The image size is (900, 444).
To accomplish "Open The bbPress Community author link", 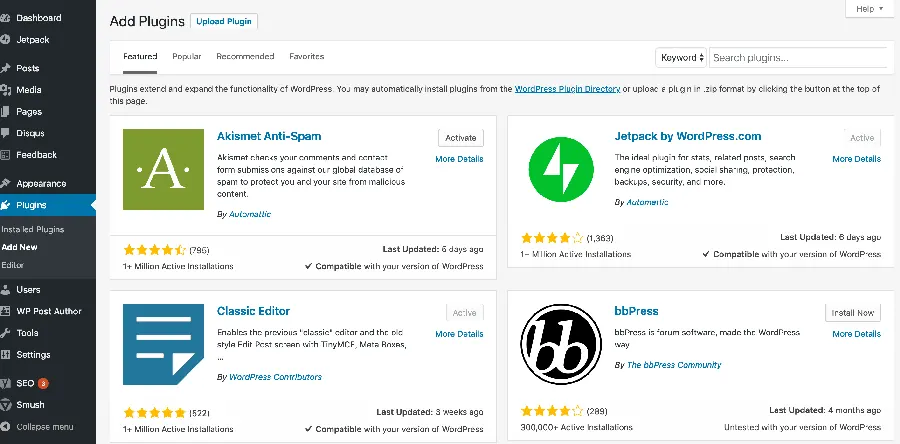I will point(674,365).
